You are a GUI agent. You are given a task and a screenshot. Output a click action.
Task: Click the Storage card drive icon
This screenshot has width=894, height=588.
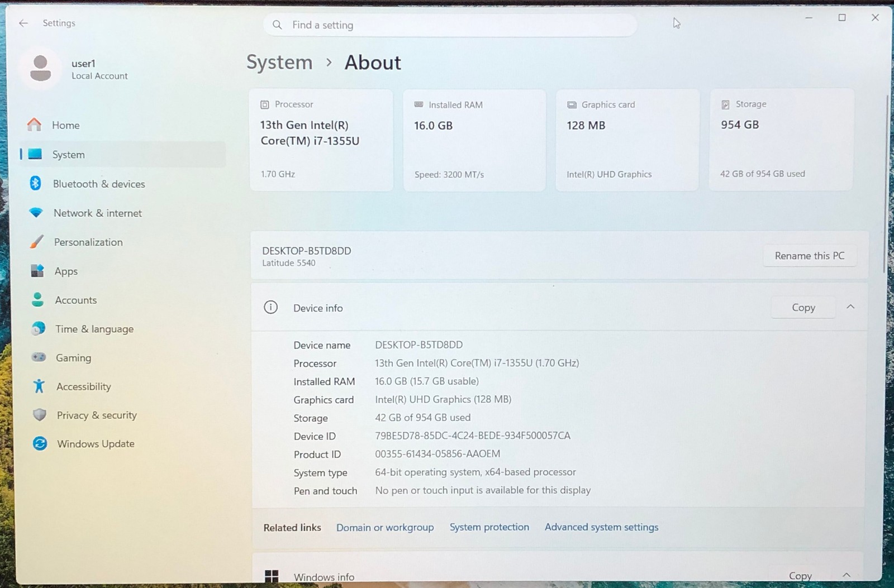point(725,104)
